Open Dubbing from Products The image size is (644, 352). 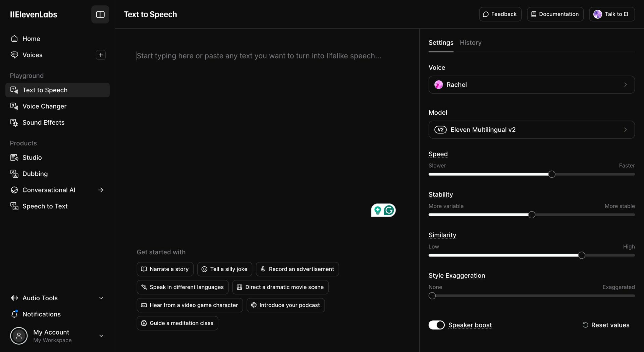[57, 174]
